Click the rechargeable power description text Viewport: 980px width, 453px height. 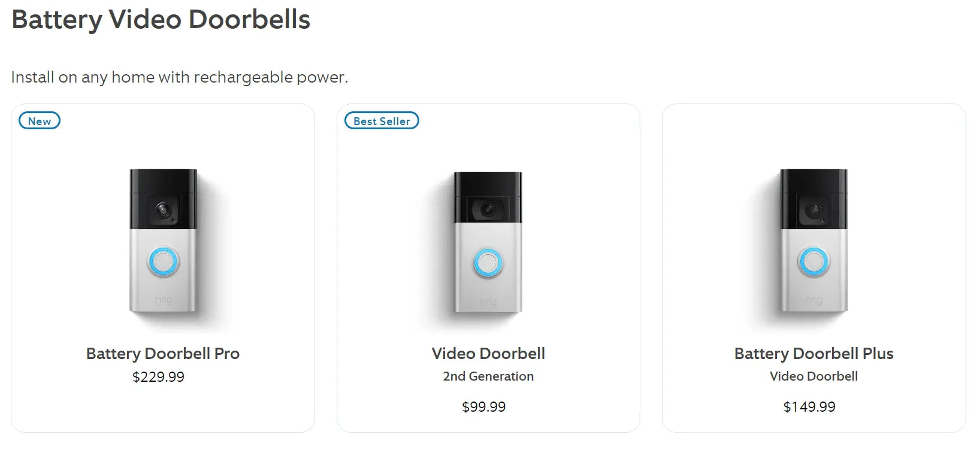click(179, 77)
